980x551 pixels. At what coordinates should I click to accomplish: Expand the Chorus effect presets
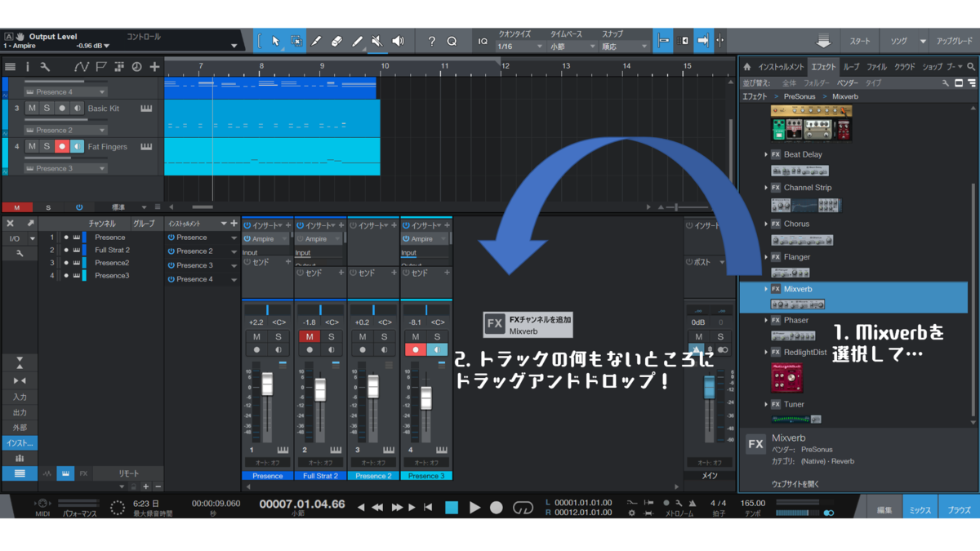[x=766, y=224]
